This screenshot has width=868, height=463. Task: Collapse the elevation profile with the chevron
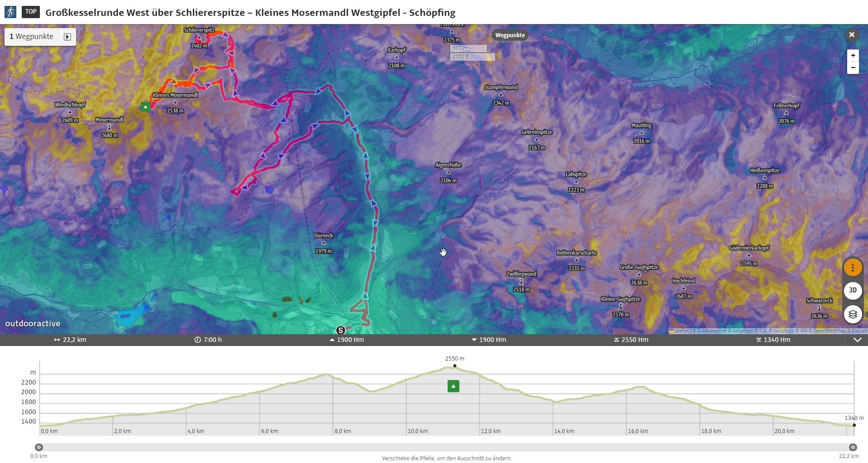point(857,340)
